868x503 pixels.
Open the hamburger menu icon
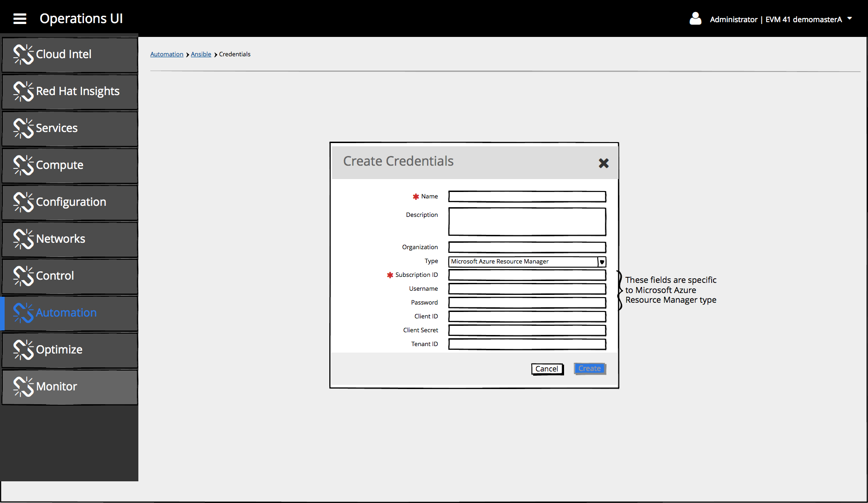[x=20, y=19]
